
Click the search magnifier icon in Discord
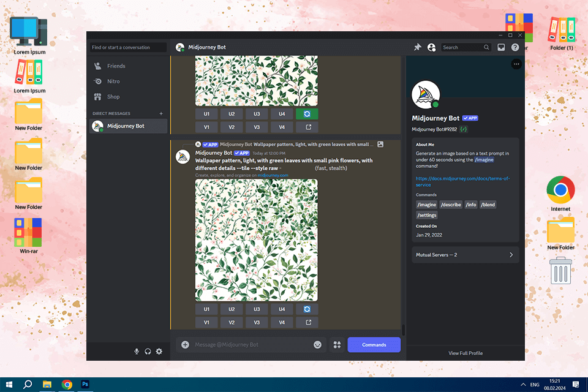point(486,47)
